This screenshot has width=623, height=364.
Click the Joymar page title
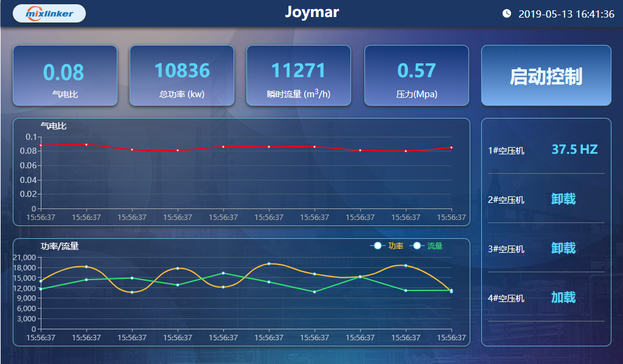click(311, 12)
